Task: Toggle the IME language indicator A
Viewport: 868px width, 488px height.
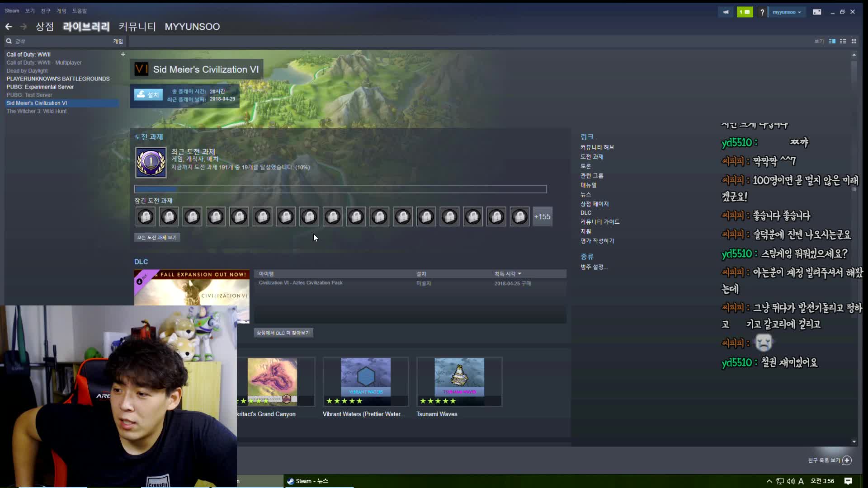Action: coord(801,481)
